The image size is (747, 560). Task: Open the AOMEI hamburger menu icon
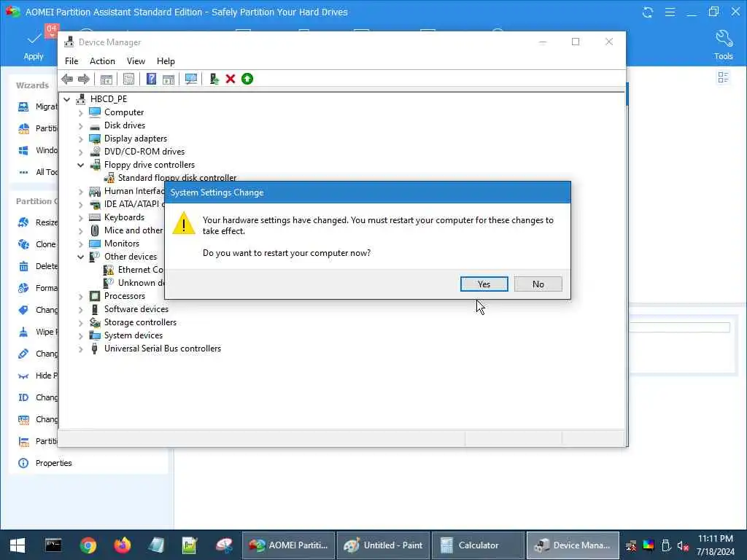pos(670,12)
